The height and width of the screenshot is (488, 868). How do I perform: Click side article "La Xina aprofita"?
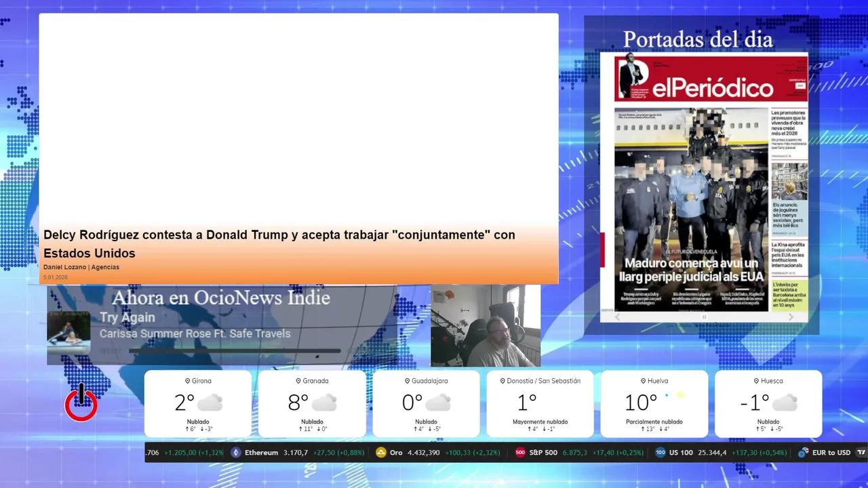click(789, 255)
